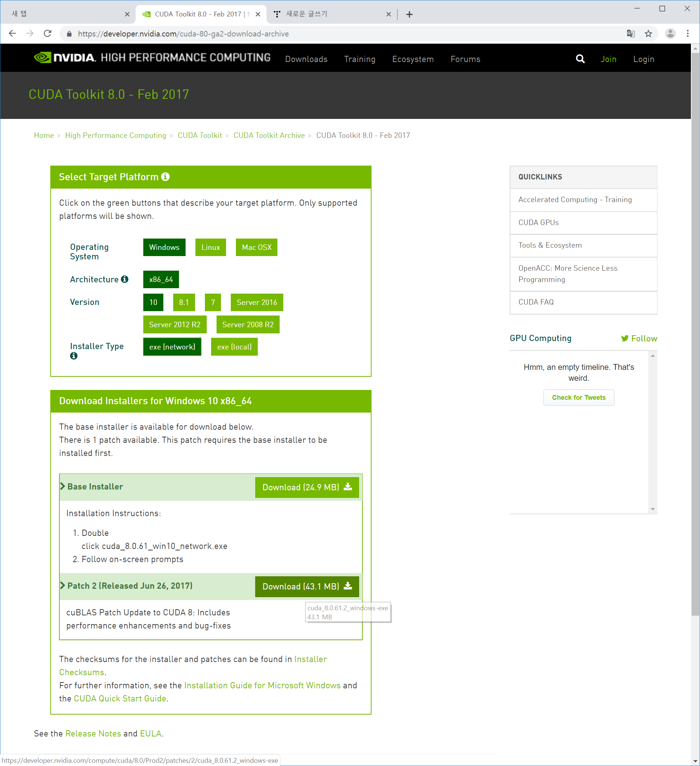This screenshot has height=766, width=700.
Task: Click info icon beside Select Target Platform
Action: coord(165,177)
